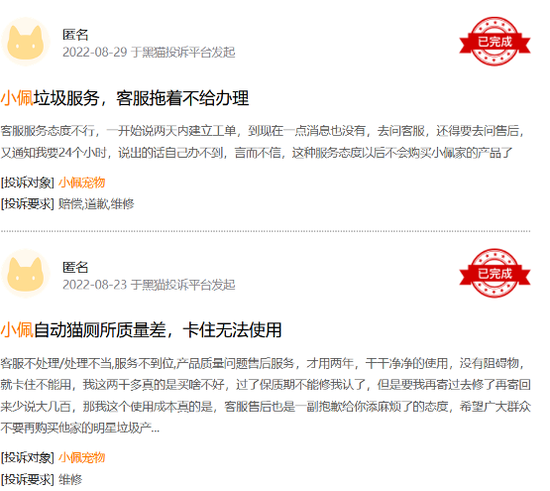Click 小佩宠物 link in first complaint
Viewport: 550px width, 491px height.
(x=82, y=182)
